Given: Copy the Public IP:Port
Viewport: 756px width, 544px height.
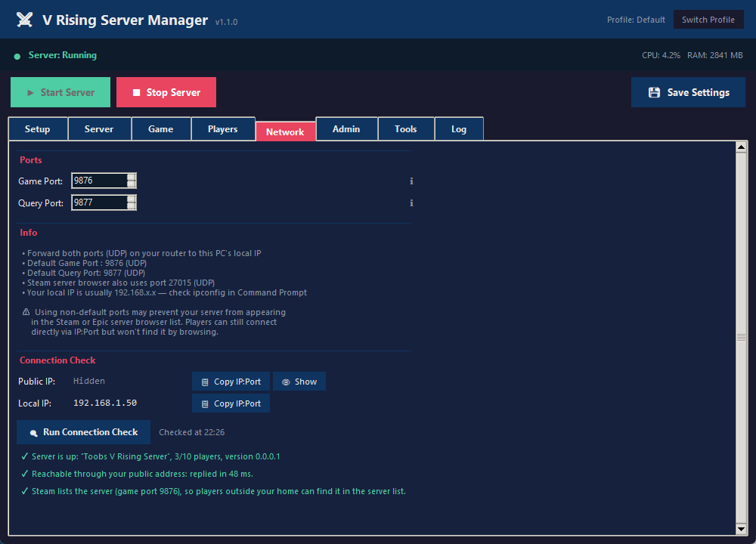Looking at the screenshot, I should coord(231,382).
